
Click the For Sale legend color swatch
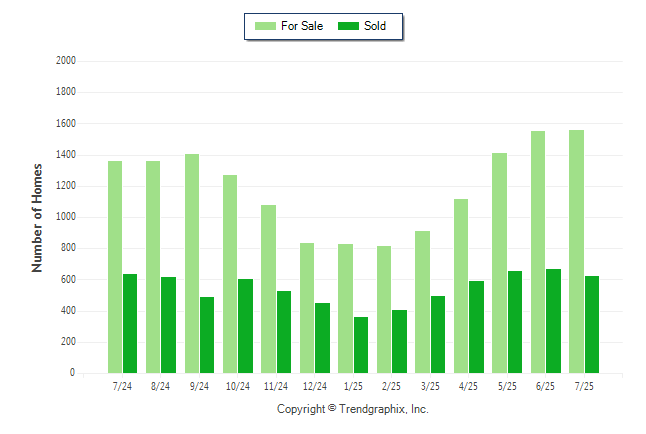265,26
